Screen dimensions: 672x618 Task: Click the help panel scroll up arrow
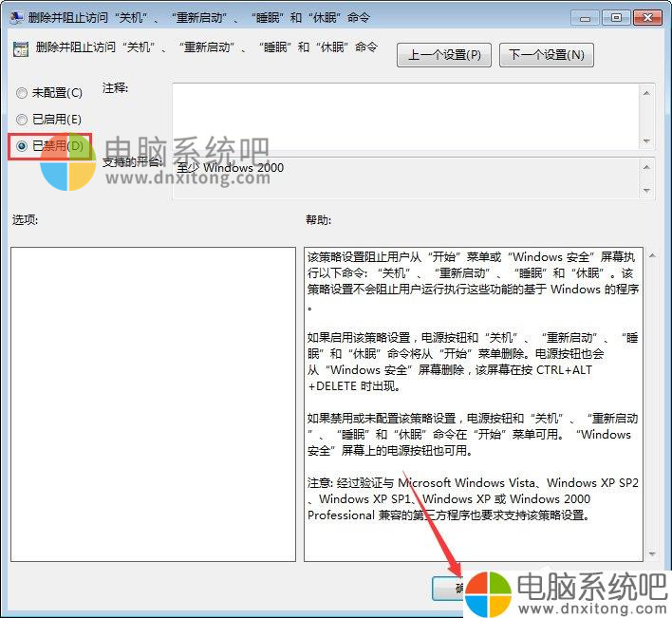point(652,256)
